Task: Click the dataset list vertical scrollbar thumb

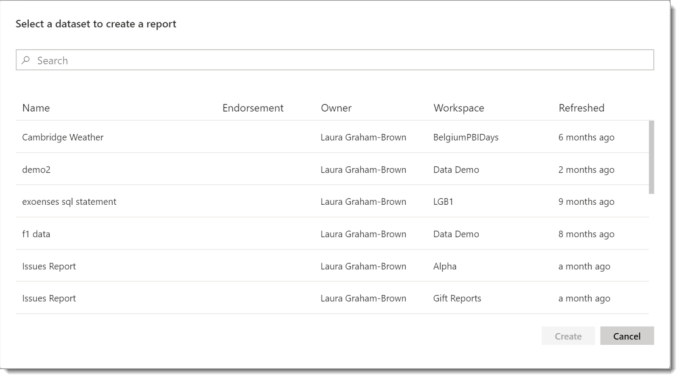Action: point(651,157)
